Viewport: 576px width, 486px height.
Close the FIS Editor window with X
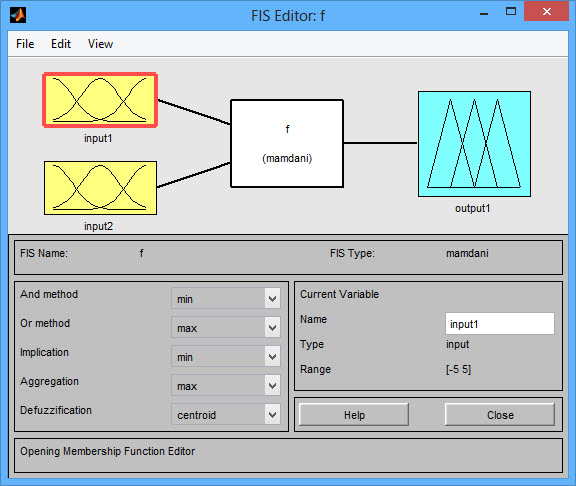547,12
